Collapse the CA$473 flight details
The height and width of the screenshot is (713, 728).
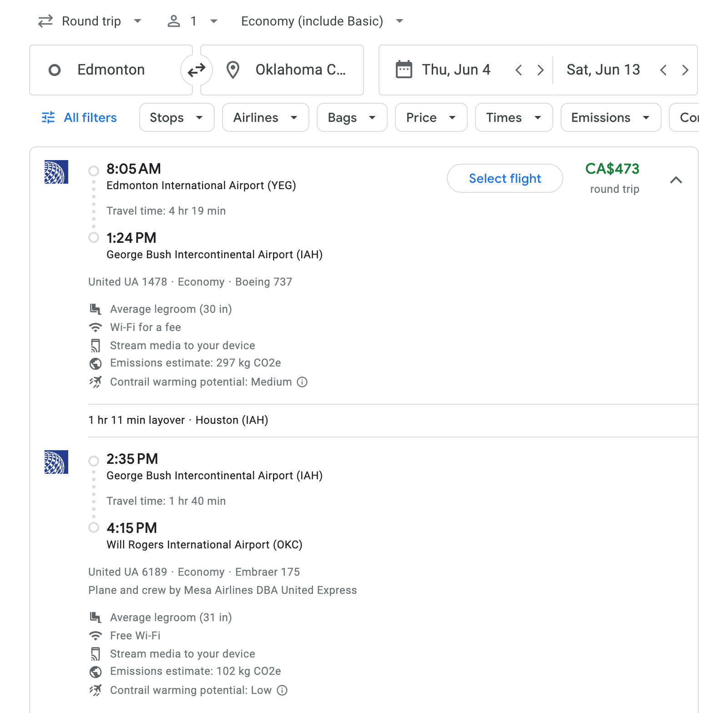[x=676, y=180]
